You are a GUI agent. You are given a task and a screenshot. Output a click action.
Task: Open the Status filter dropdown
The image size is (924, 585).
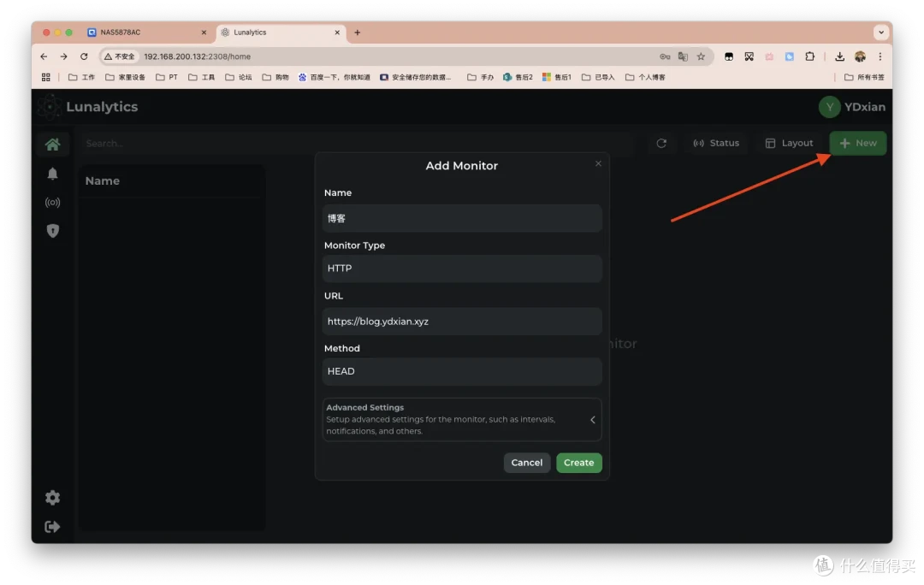point(716,143)
